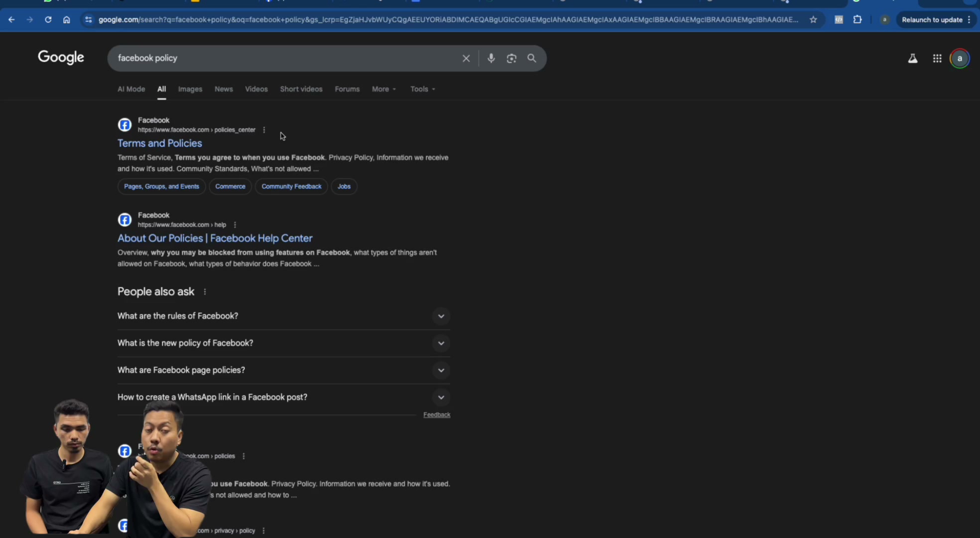Switch to the News tab
This screenshot has width=980, height=538.
click(224, 89)
